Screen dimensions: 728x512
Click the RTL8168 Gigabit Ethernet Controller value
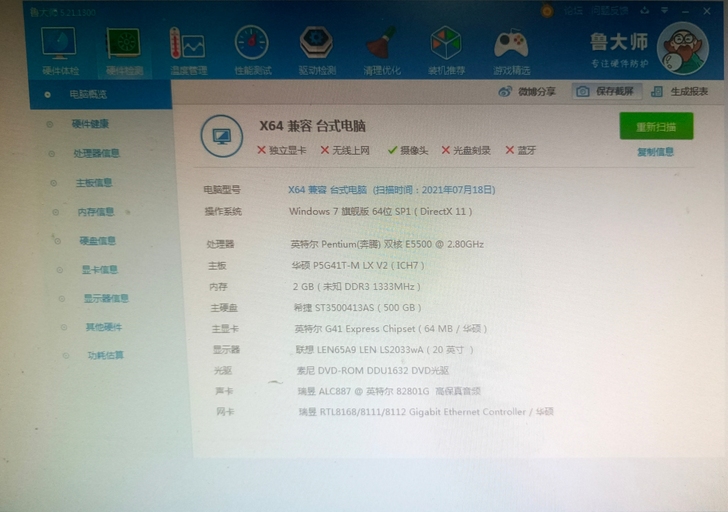(x=426, y=412)
